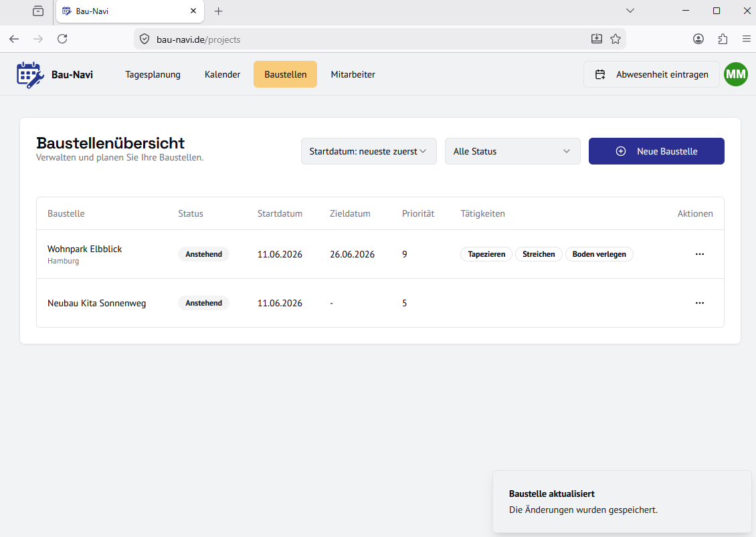Click the Neubau Kita Sonnenweg project name
The height and width of the screenshot is (537, 756).
click(96, 303)
